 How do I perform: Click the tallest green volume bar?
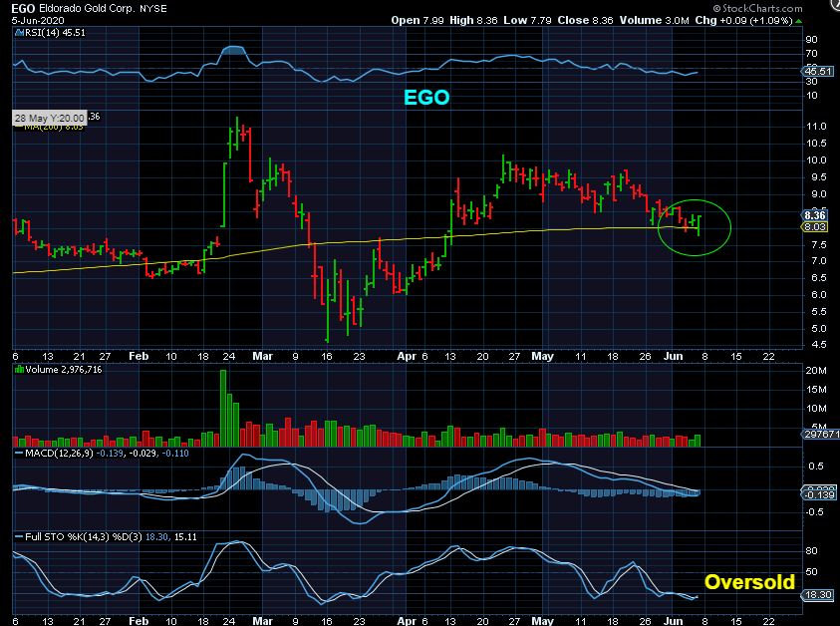(x=223, y=409)
